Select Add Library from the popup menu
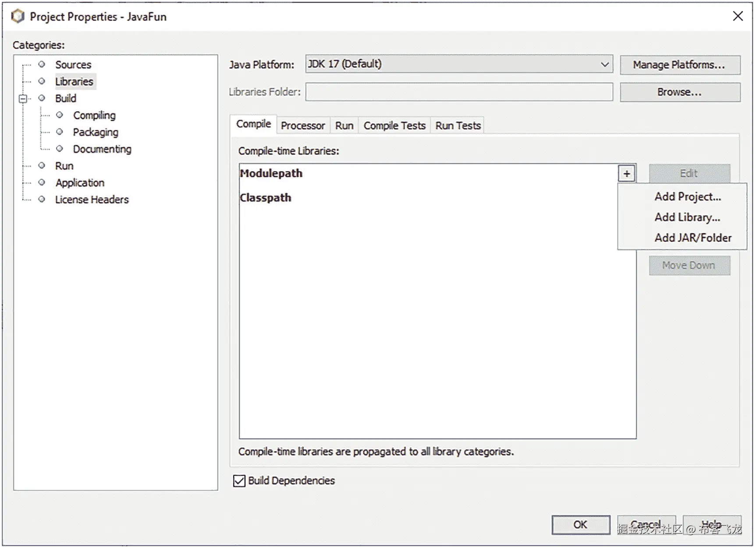This screenshot has width=756, height=549. 687,217
